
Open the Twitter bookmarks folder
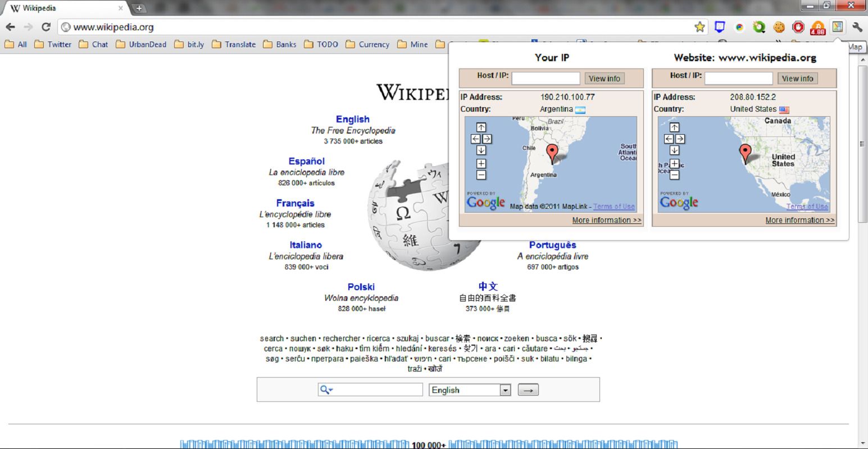coord(53,44)
